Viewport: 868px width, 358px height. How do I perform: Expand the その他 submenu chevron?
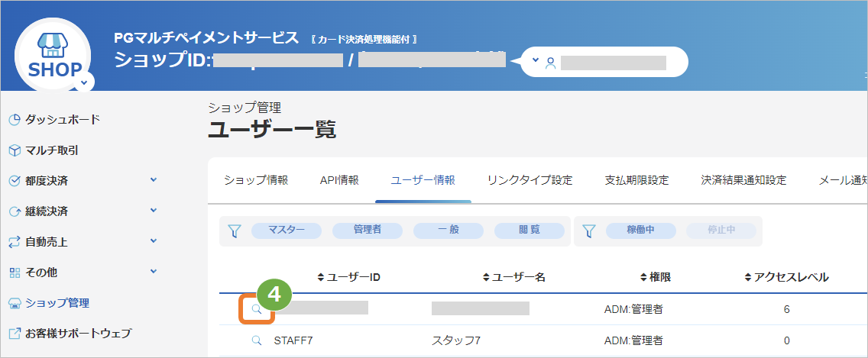click(154, 272)
